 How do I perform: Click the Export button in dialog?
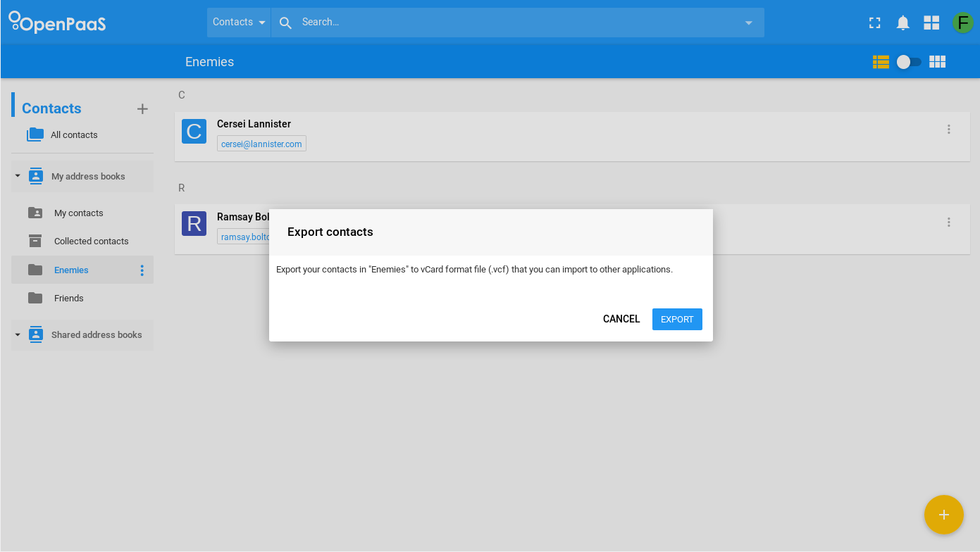pyautogui.click(x=677, y=319)
